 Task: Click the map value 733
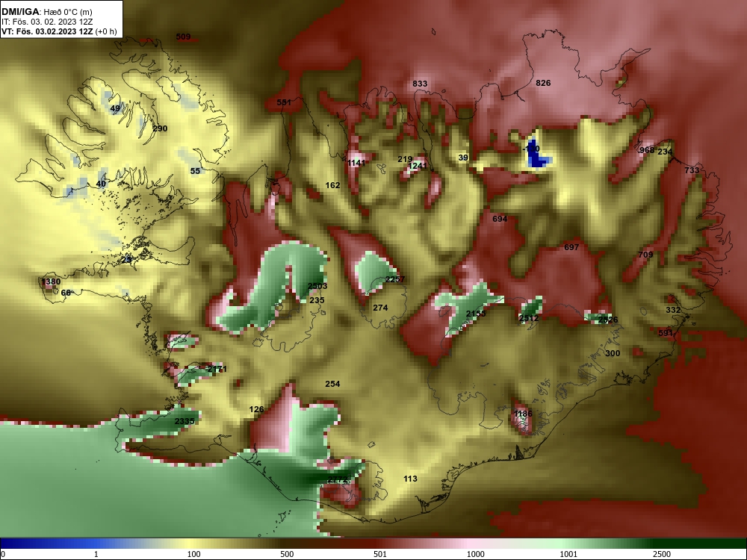point(692,170)
